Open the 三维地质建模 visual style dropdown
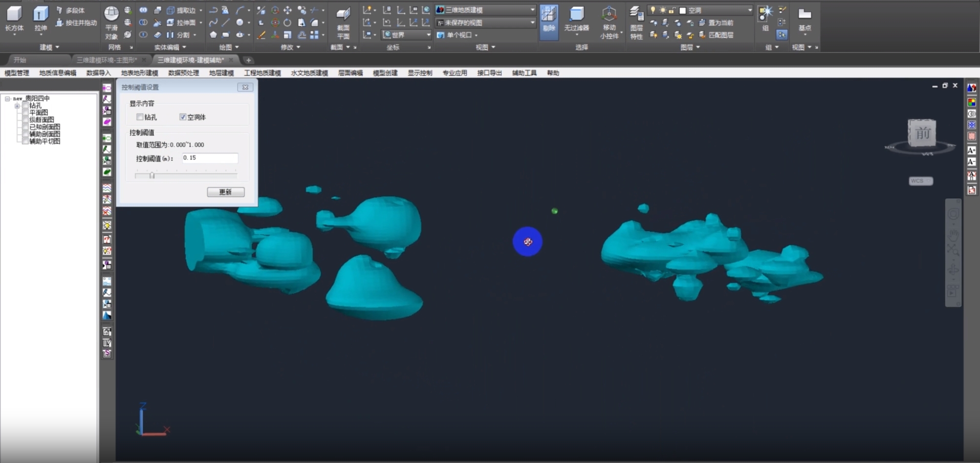The width and height of the screenshot is (980, 463). [532, 10]
